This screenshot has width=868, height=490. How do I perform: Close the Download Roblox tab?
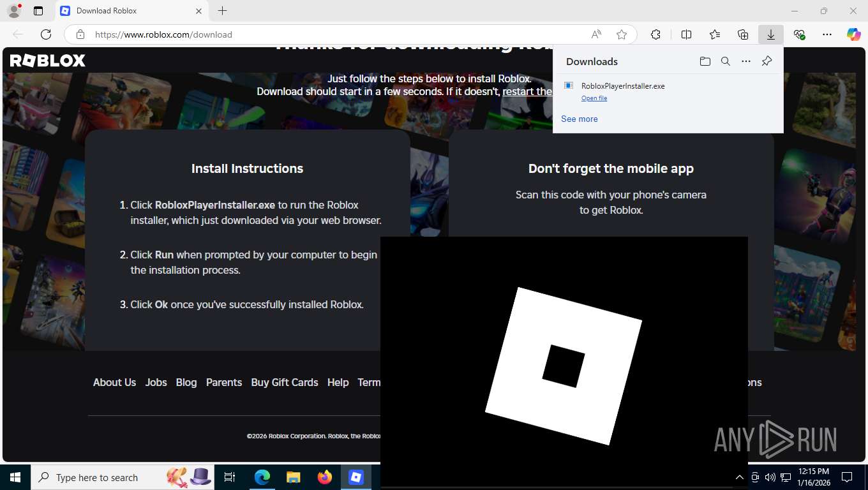click(x=198, y=11)
